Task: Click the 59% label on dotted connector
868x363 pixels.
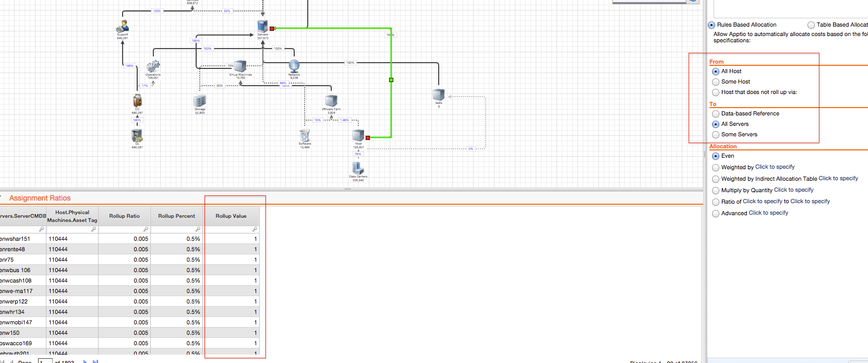Action: tap(227, 11)
